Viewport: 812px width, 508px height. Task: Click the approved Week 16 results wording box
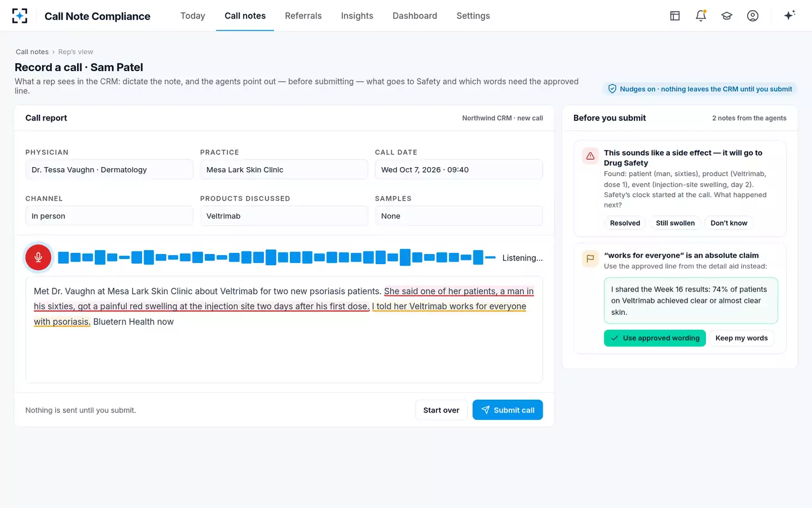click(x=691, y=300)
